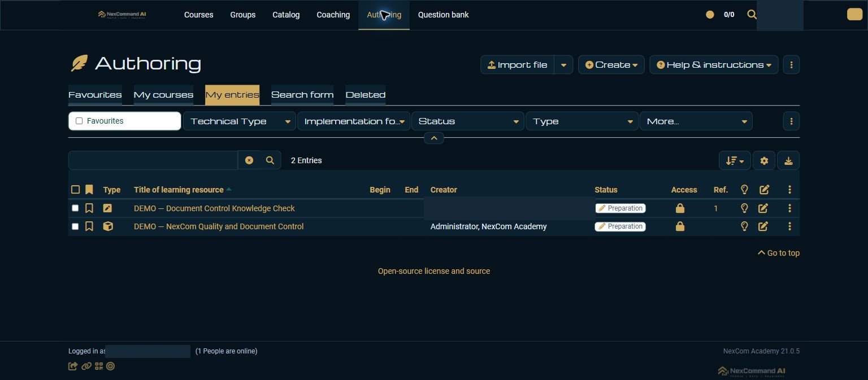Go to Groups in top navigation
Image resolution: width=868 pixels, height=380 pixels.
(243, 15)
